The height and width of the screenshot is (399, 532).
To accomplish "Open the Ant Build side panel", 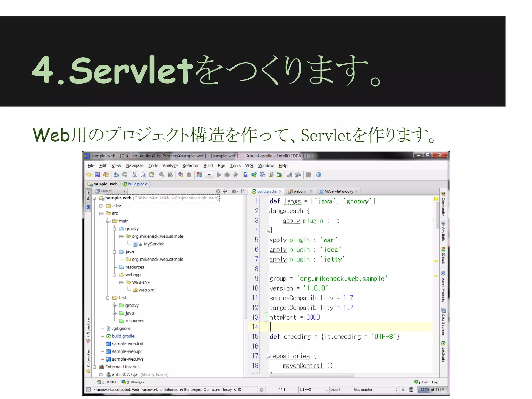I will pos(443,231).
